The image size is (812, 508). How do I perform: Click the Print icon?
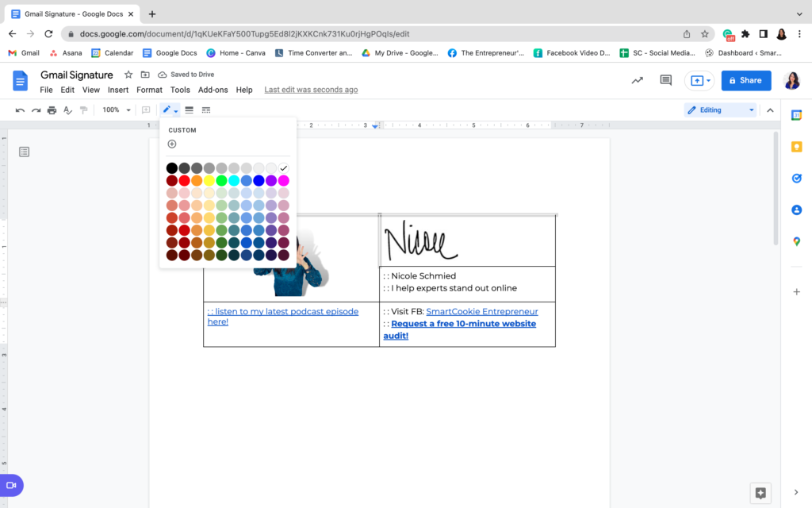(52, 110)
